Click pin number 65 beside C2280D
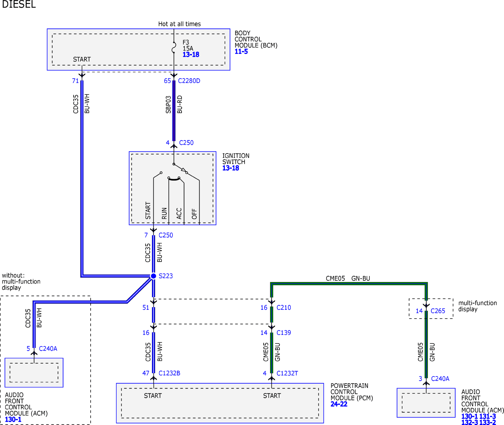Viewport: 504px width, 425px height. (167, 81)
